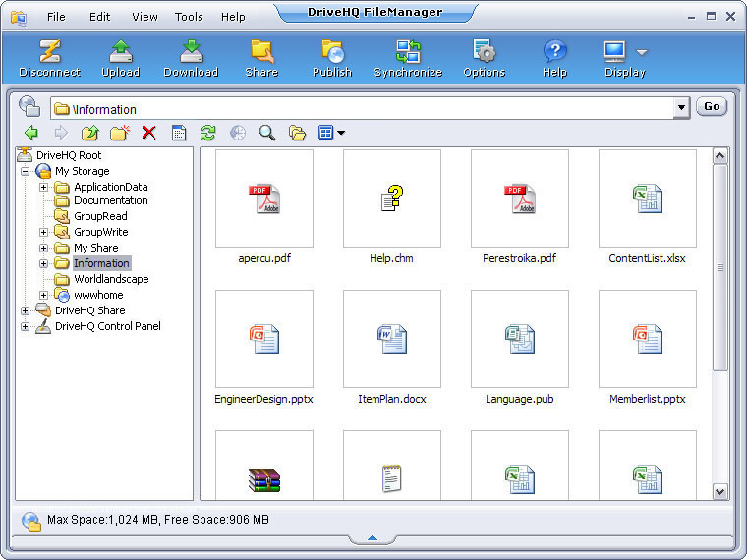
Task: Select the Language.pub file
Action: [x=520, y=339]
